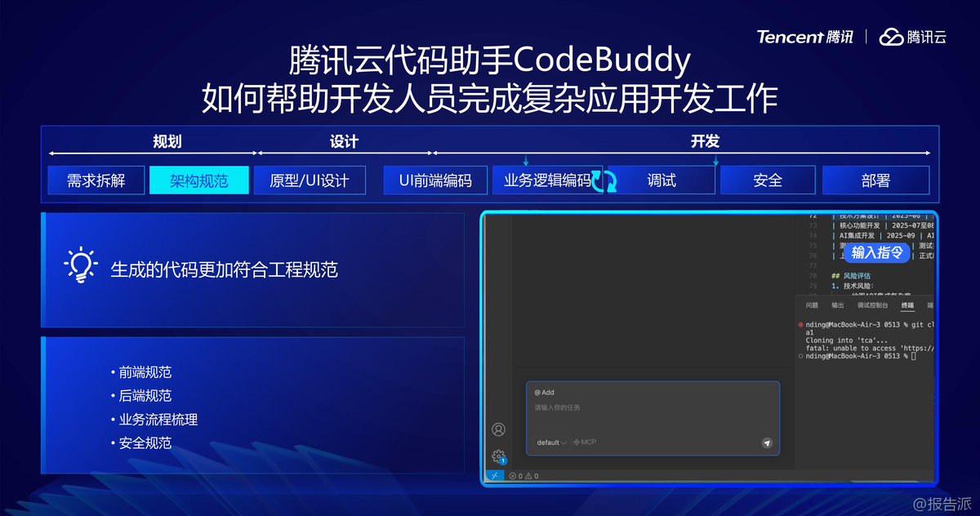Select the 终端 terminal tab
Viewport: 980px width, 516px height.
907,305
